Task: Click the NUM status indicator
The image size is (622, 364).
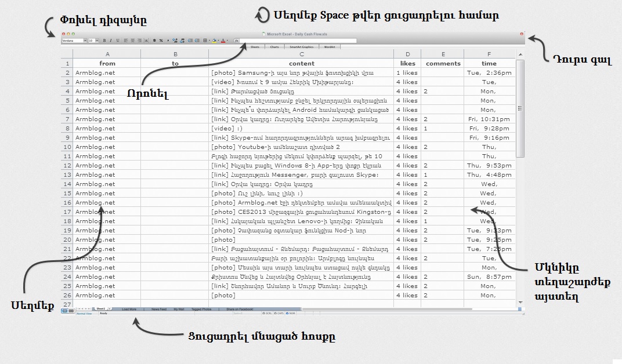Action: point(291,314)
